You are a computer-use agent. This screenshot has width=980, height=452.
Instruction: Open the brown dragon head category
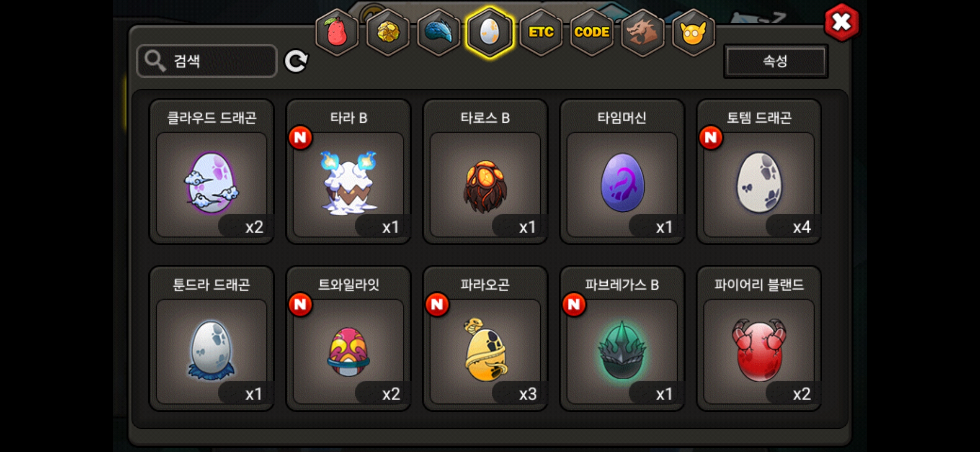tap(642, 32)
